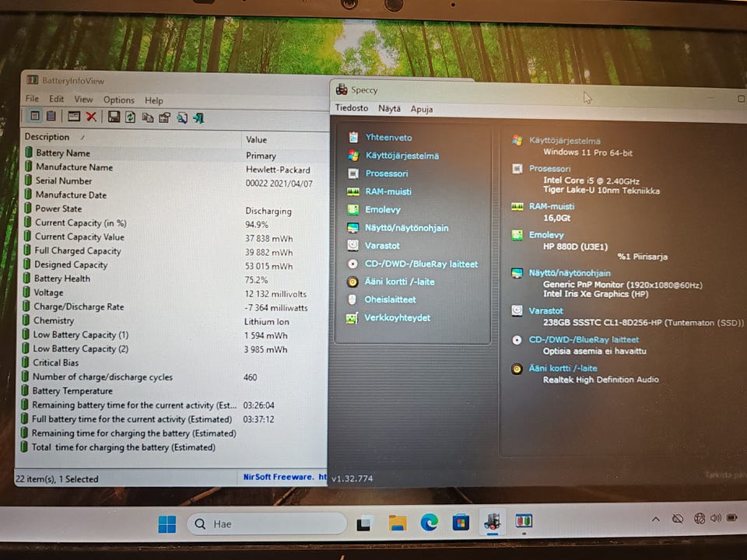Select the Full Charged Capacity row
This screenshot has height=560, width=747.
[174, 251]
